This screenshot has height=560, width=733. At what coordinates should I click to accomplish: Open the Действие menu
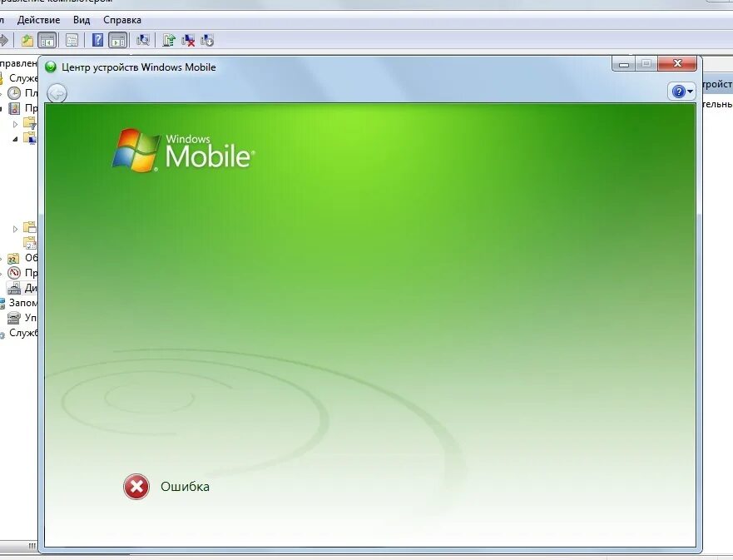click(38, 20)
